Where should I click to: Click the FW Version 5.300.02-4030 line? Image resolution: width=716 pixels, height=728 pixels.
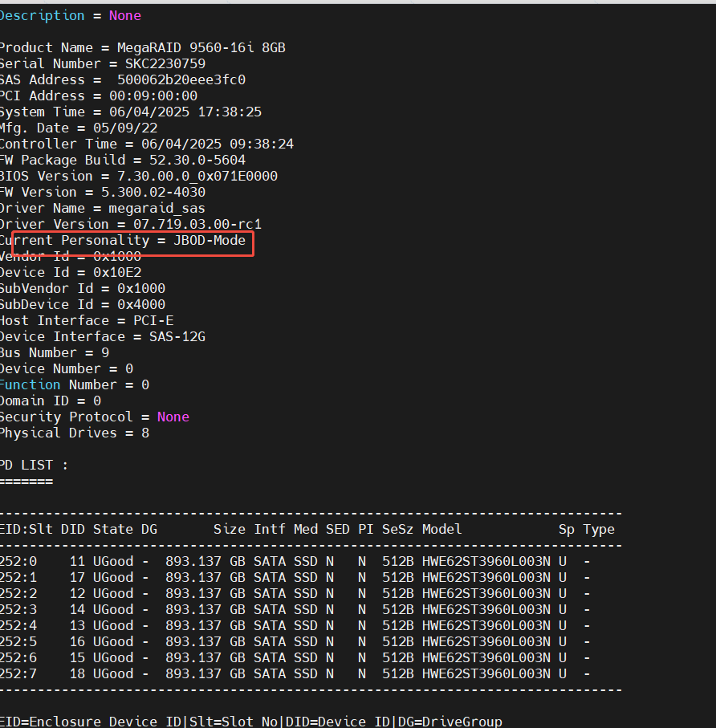tap(103, 192)
